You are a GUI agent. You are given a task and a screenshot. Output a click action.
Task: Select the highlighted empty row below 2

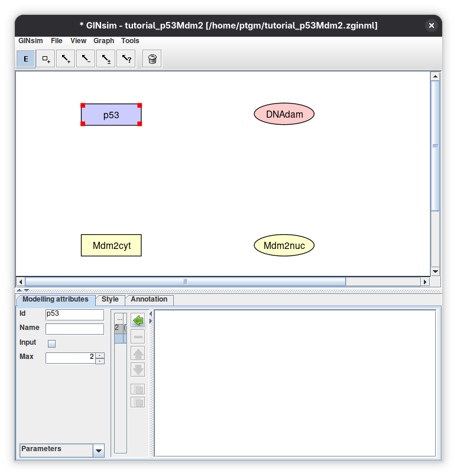121,339
